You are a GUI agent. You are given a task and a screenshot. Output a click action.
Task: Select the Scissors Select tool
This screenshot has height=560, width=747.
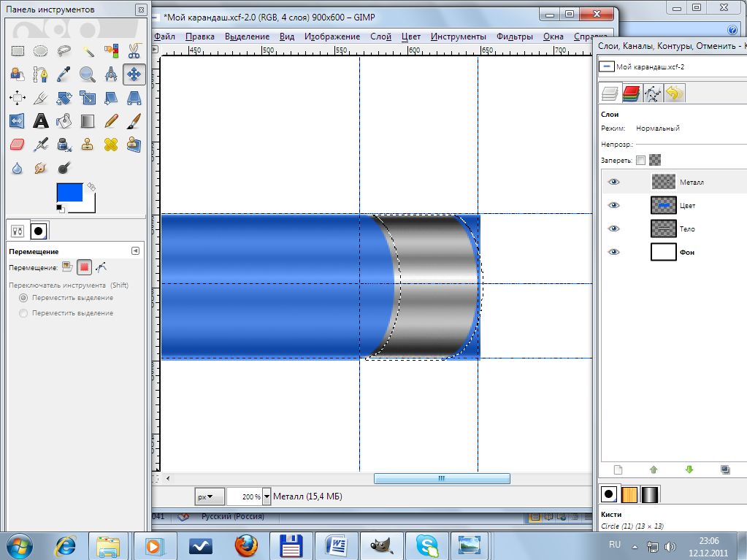[134, 50]
